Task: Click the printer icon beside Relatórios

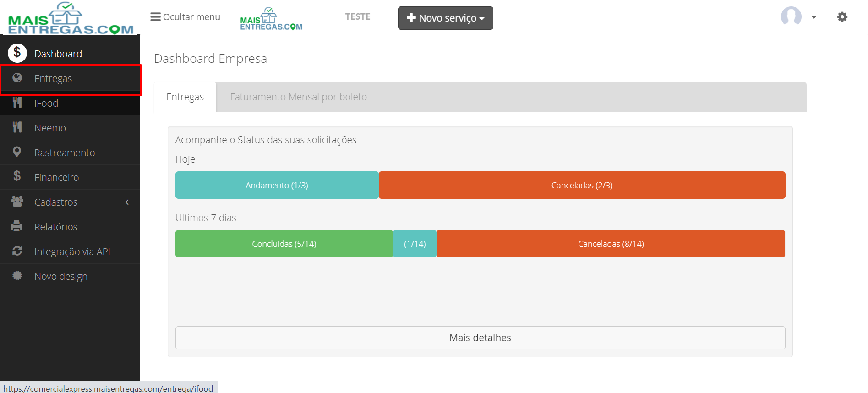Action: click(x=17, y=226)
